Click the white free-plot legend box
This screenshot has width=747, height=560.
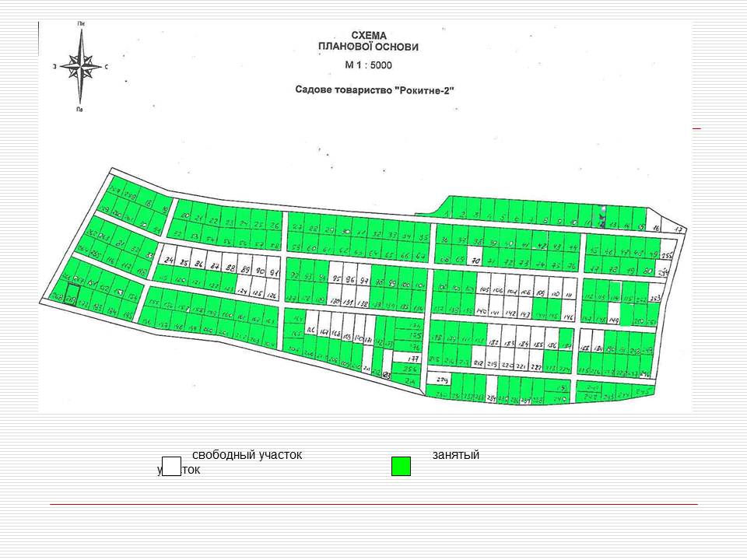coord(171,466)
